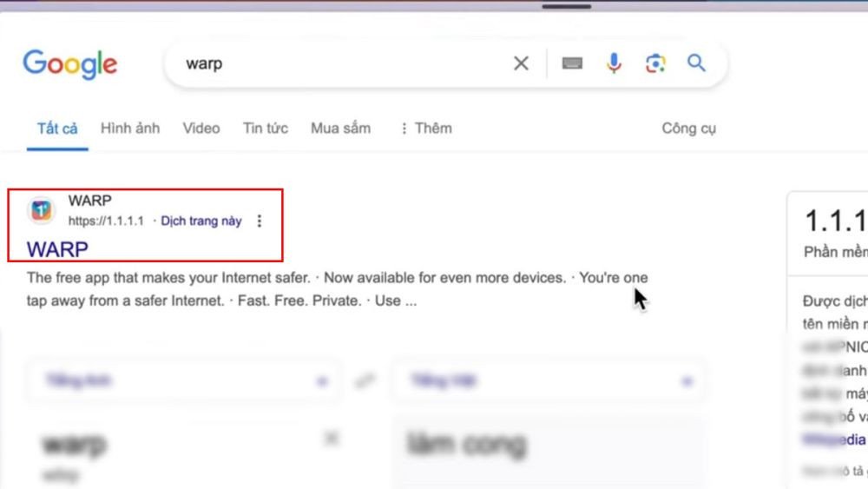Click the WARP site favicon
The width and height of the screenshot is (868, 489).
[x=41, y=210]
